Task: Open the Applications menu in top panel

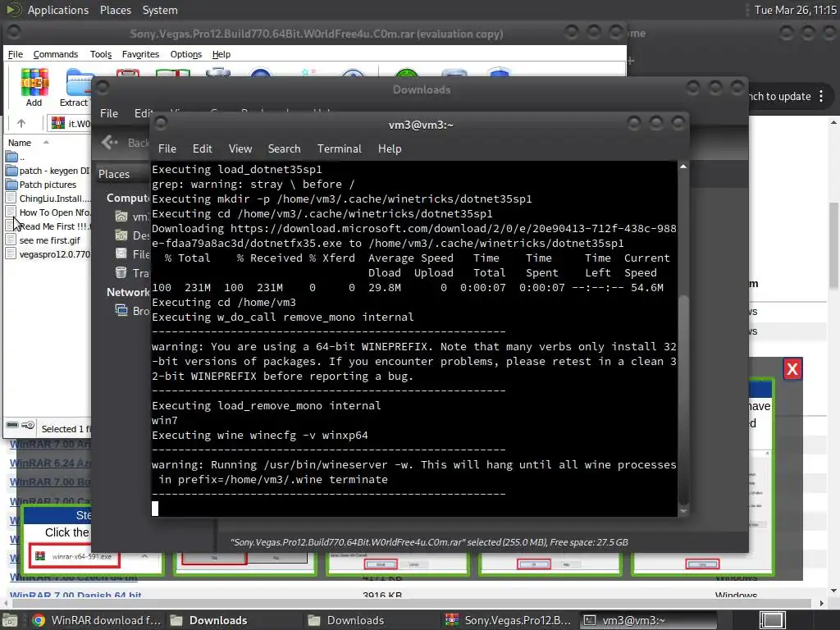Action: 58,10
